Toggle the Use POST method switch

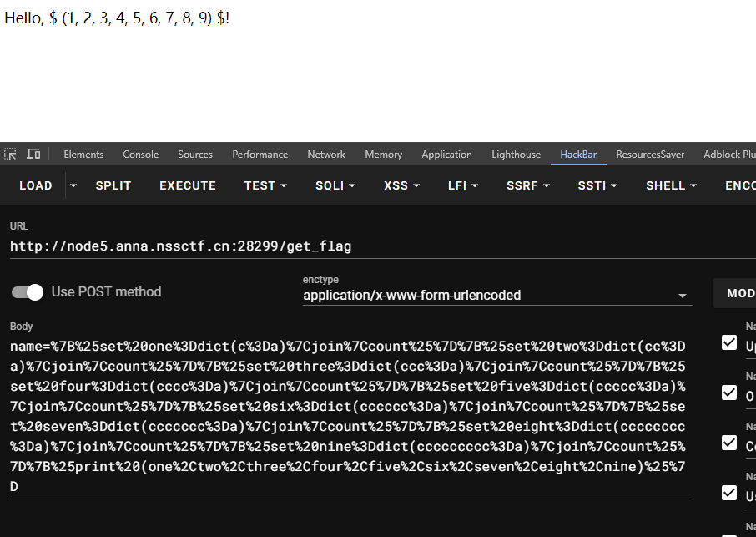tap(28, 292)
